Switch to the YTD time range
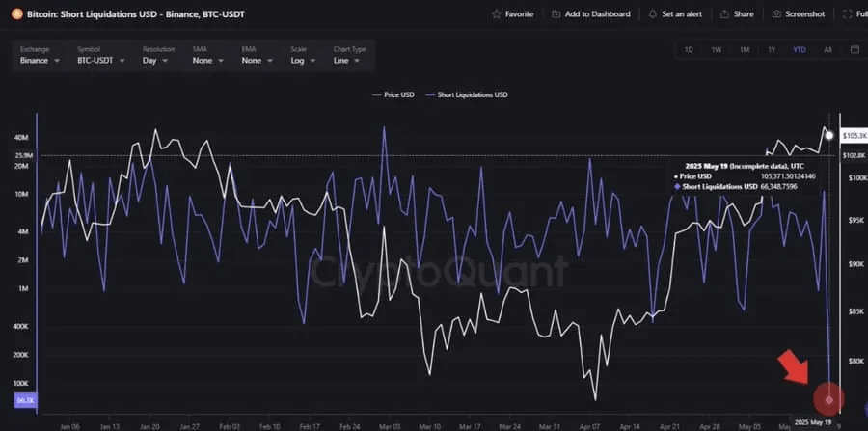This screenshot has height=431, width=868. pos(800,49)
